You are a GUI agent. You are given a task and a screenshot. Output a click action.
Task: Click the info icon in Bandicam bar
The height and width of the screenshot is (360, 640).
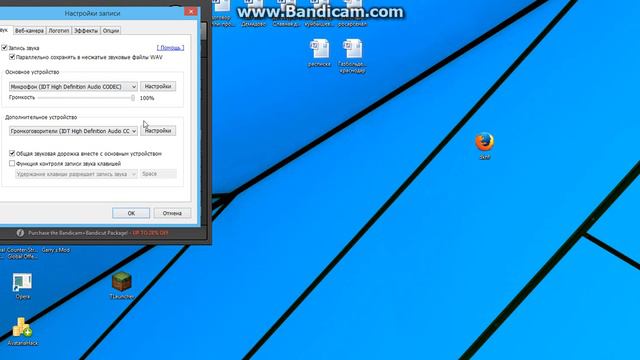point(20,233)
